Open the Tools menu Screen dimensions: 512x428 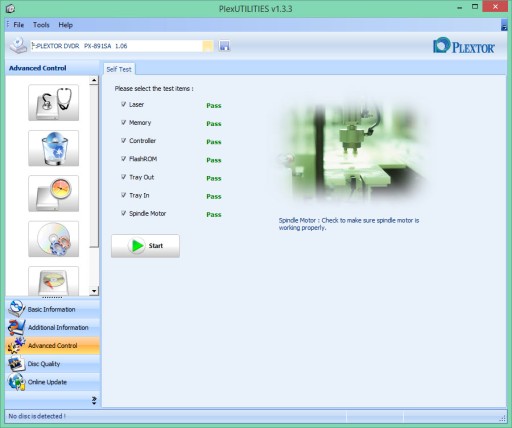[x=41, y=25]
